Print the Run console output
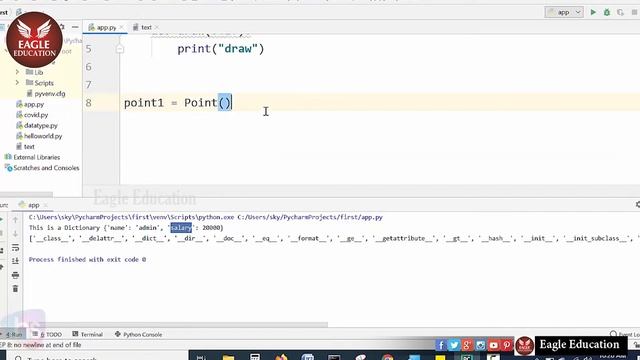 pos(15,276)
